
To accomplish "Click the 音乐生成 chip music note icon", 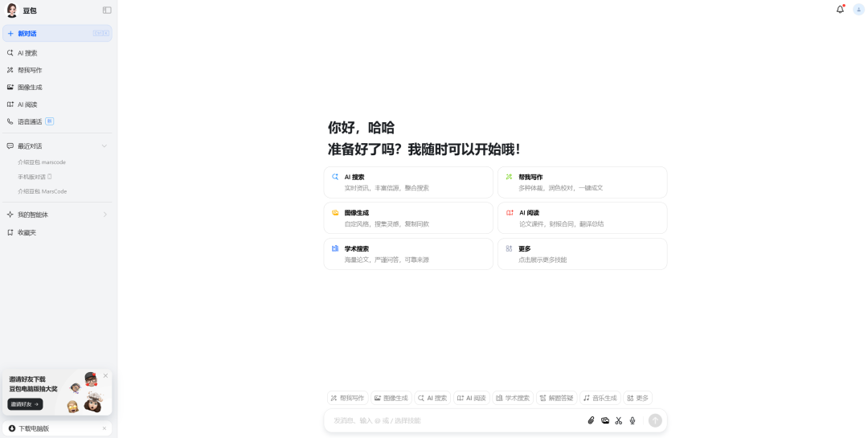I will [587, 398].
